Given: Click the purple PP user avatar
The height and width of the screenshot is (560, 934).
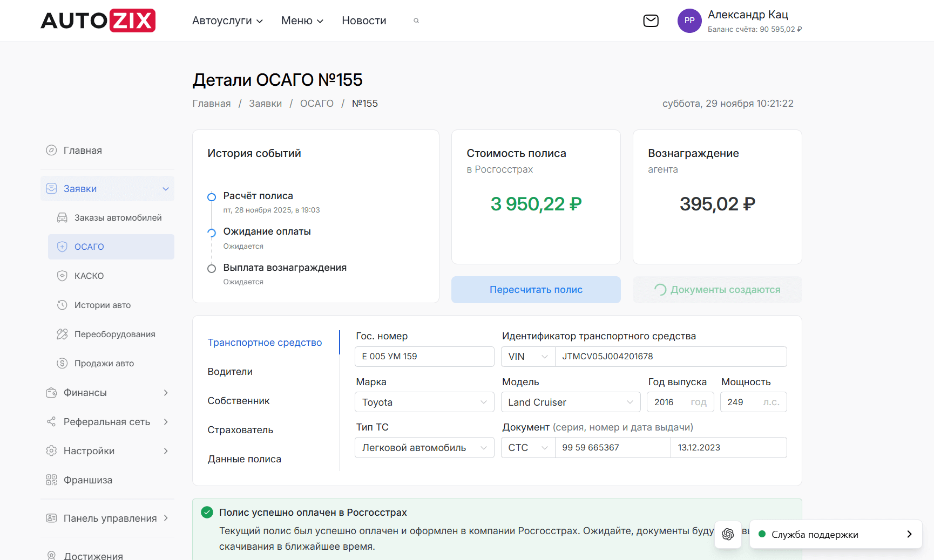Looking at the screenshot, I should click(689, 21).
